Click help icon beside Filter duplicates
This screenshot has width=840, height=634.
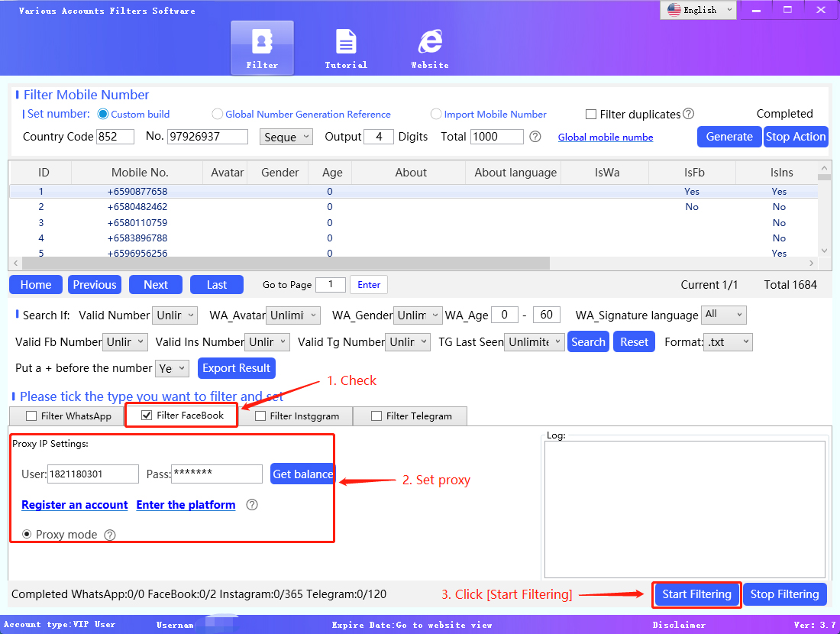click(x=689, y=114)
